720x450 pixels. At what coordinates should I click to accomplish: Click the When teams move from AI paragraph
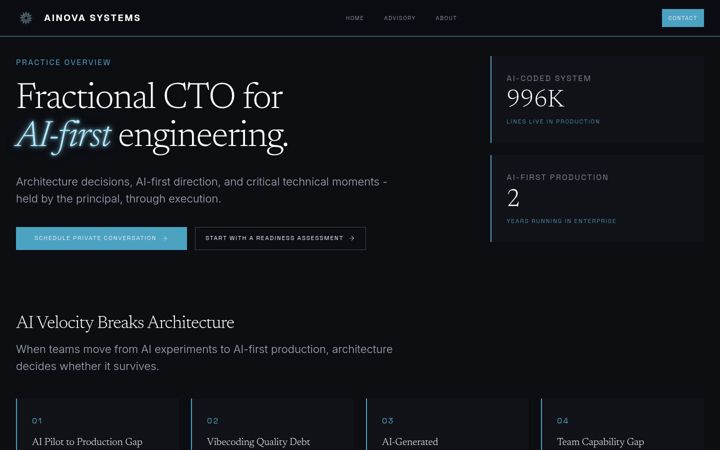click(204, 358)
